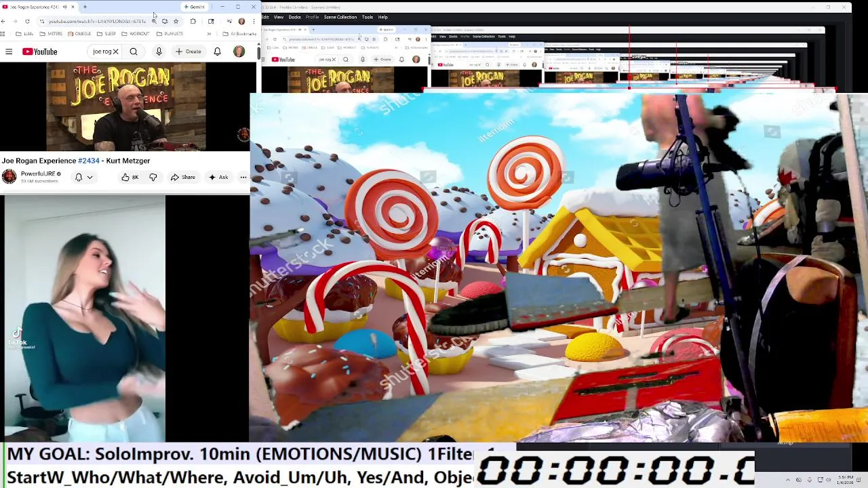The image size is (868, 488).
Task: Dislike the video with thumbs down
Action: tap(153, 177)
